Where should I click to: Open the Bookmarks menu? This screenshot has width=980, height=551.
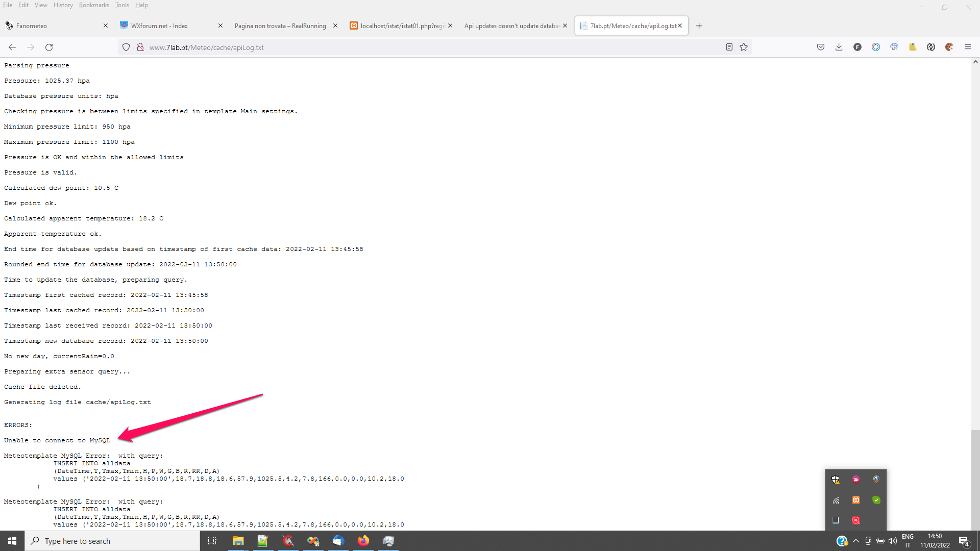[94, 5]
